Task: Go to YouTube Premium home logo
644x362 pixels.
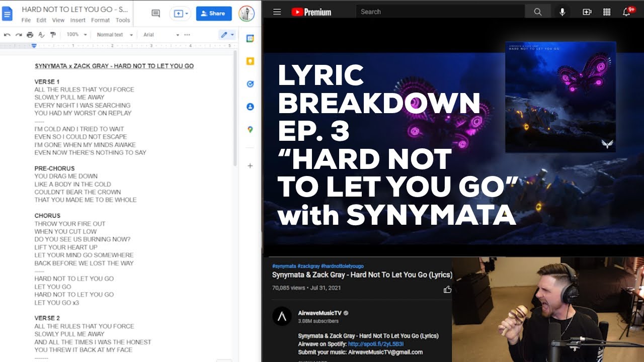Action: click(x=311, y=12)
